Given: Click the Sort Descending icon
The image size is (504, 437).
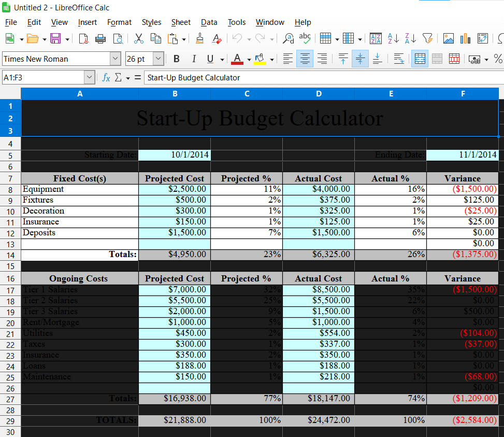Looking at the screenshot, I should pyautogui.click(x=409, y=38).
